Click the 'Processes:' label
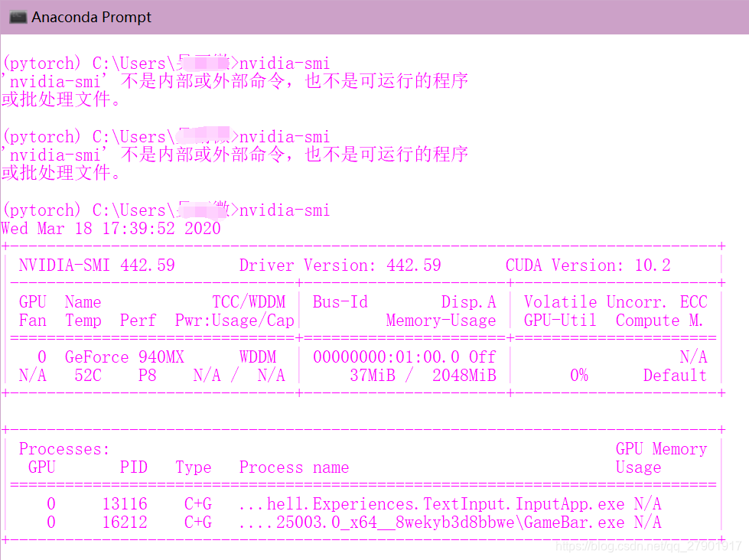 pos(64,448)
